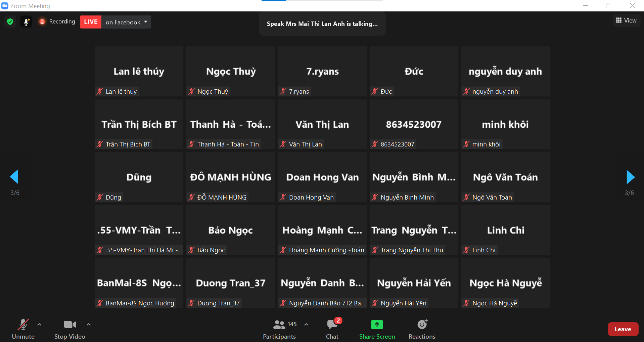
Task: Unmute the microphone
Action: pos(23,329)
